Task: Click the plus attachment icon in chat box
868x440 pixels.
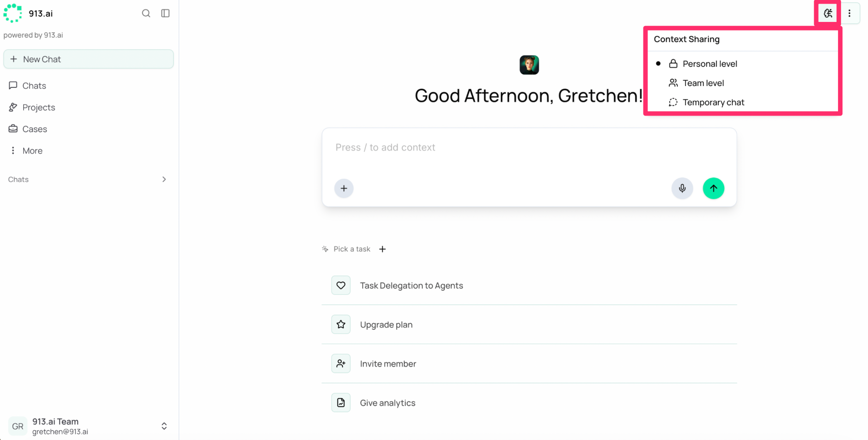Action: pos(344,188)
